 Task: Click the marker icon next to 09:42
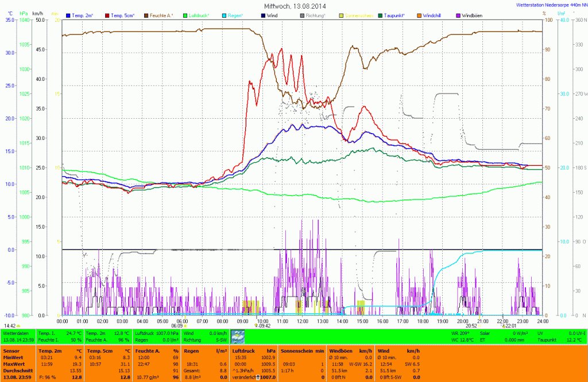[x=256, y=325]
